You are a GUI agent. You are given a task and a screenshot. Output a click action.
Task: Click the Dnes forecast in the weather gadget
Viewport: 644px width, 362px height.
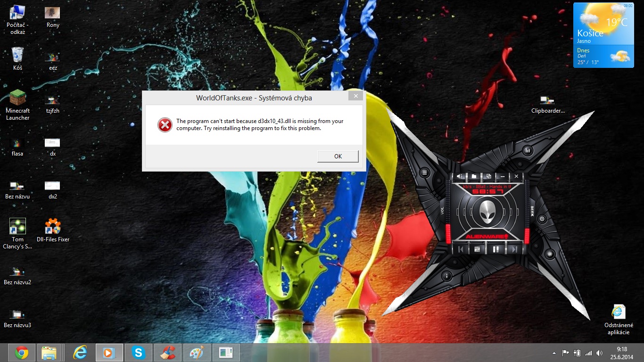click(603, 57)
